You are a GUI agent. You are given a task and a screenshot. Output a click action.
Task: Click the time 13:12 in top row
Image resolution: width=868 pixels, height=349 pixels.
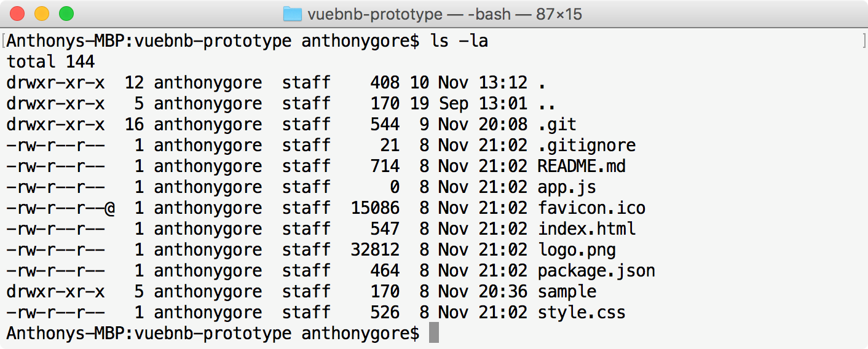[x=503, y=82]
